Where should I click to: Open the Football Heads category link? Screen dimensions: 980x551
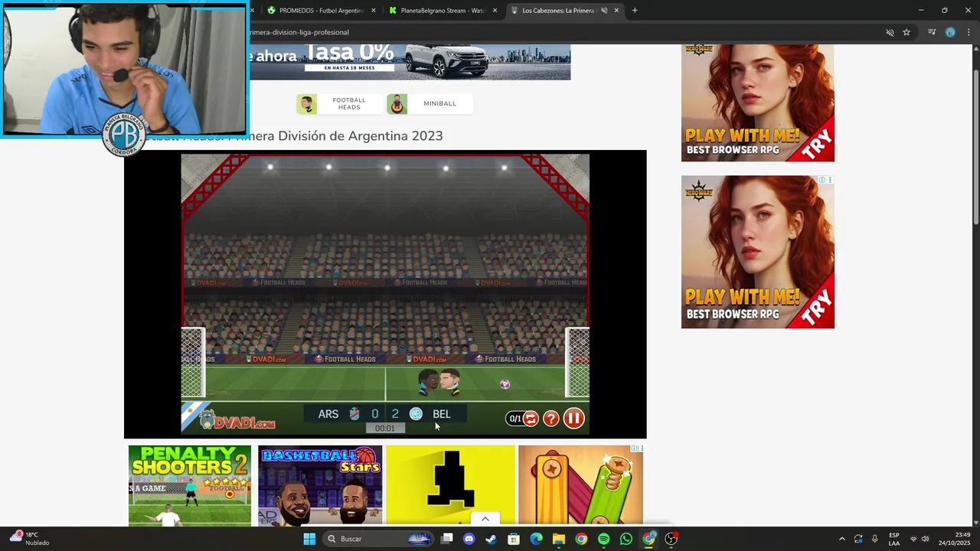pyautogui.click(x=349, y=103)
